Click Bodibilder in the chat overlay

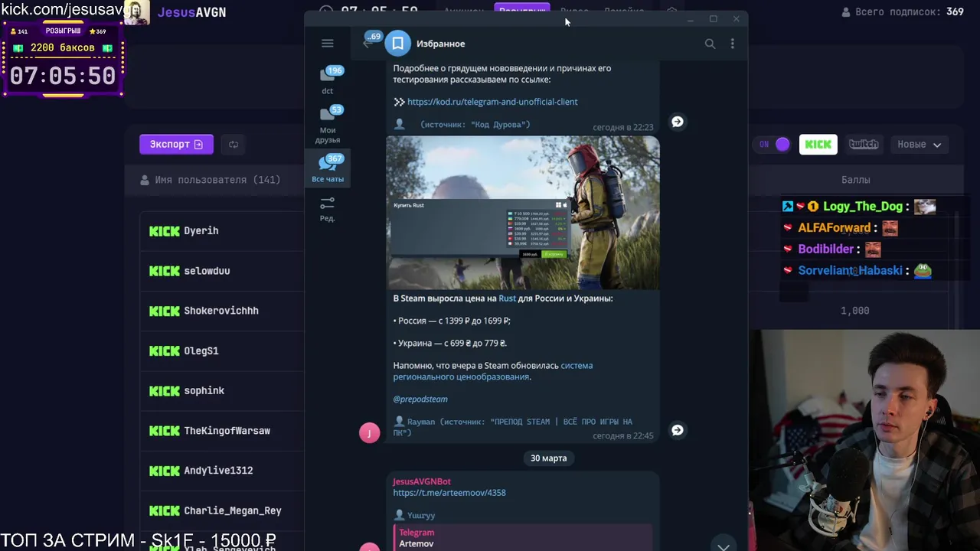coord(826,249)
